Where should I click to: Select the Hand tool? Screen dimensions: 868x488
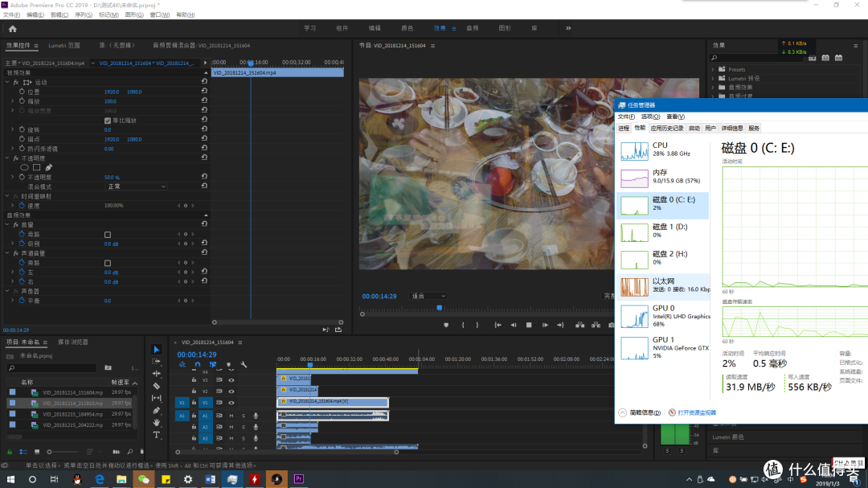pyautogui.click(x=157, y=423)
